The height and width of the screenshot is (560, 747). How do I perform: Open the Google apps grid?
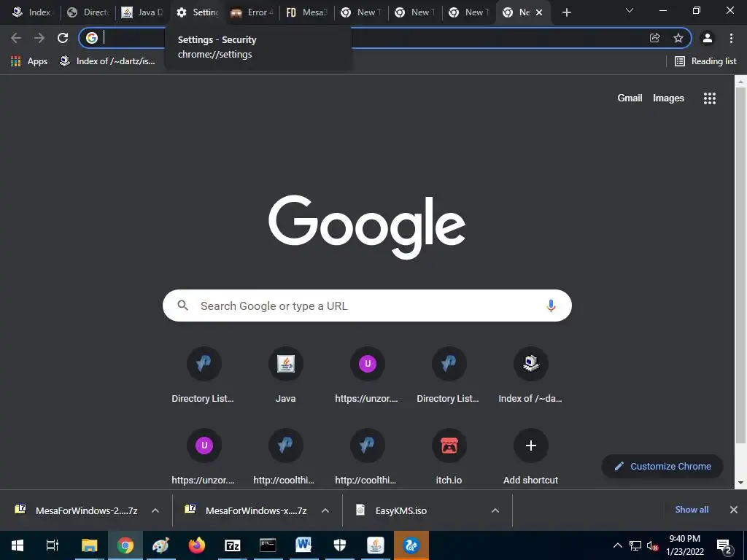point(710,98)
